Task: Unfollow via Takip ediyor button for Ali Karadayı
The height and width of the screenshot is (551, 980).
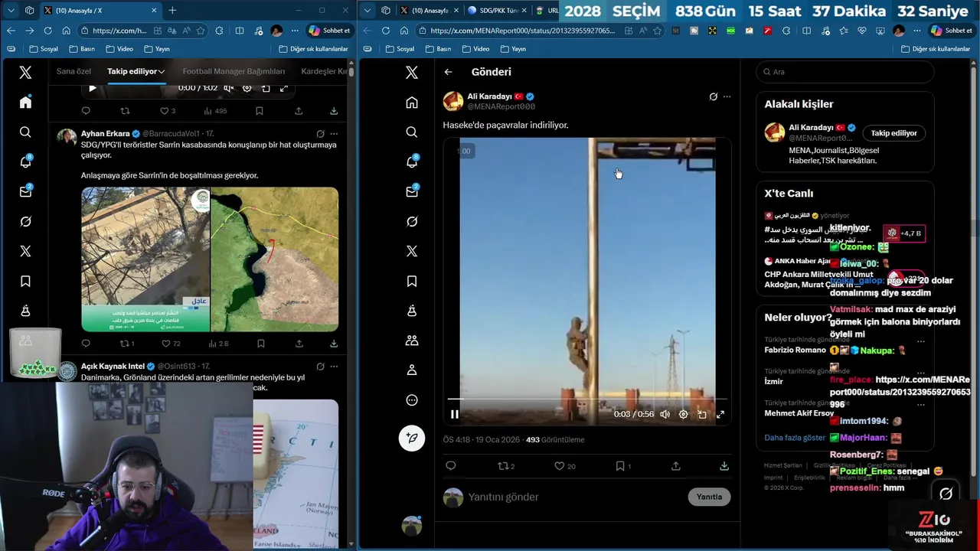Action: click(x=893, y=132)
